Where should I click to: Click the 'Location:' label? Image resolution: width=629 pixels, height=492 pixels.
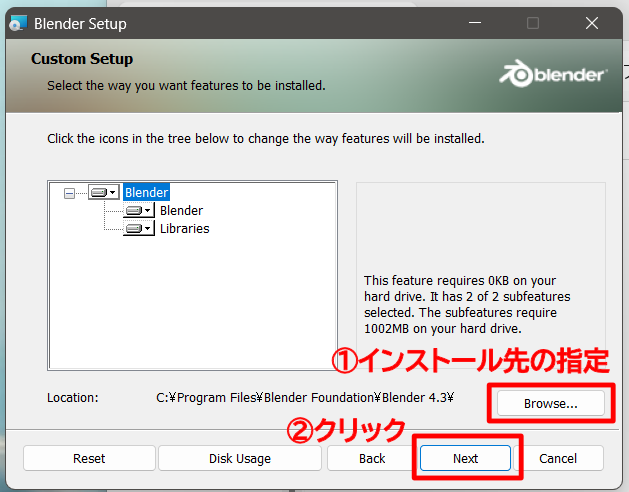[x=73, y=397]
